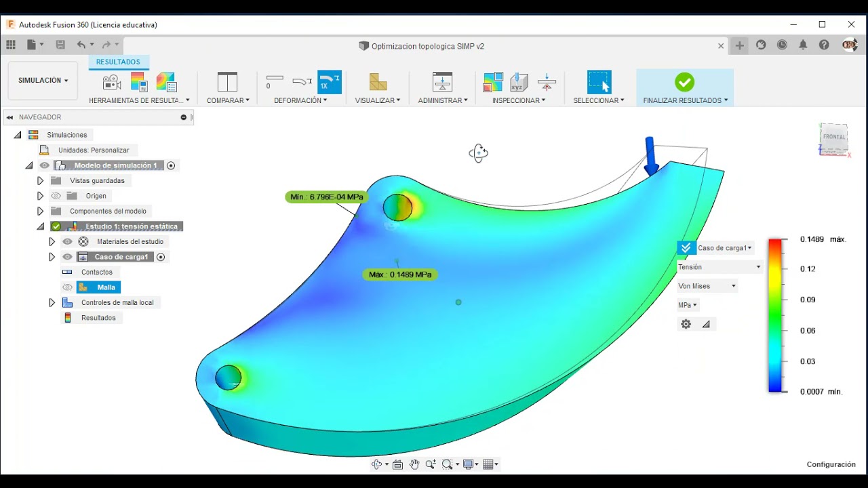This screenshot has width=868, height=488.
Task: Open the extensions icon in the top bar
Action: pyautogui.click(x=761, y=45)
